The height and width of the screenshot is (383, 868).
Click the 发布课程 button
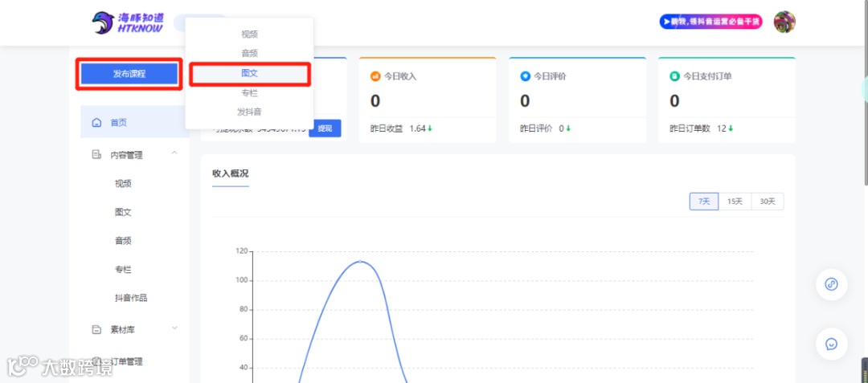click(x=129, y=74)
